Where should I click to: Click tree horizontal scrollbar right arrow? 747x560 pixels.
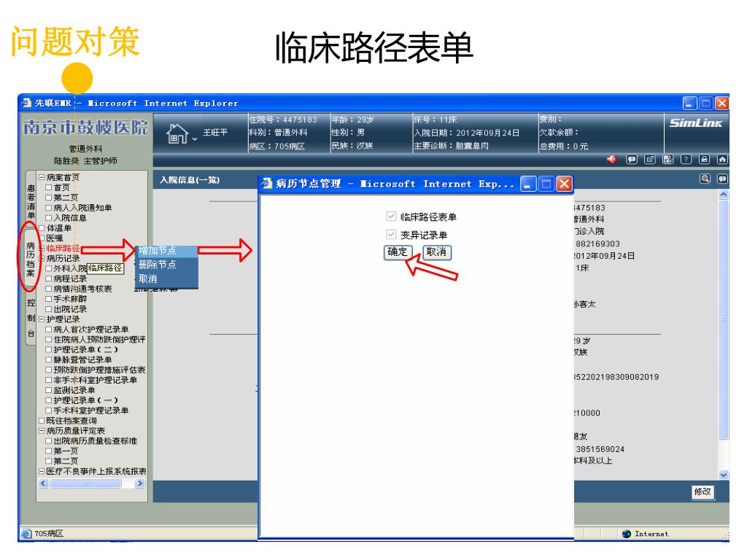tap(139, 483)
